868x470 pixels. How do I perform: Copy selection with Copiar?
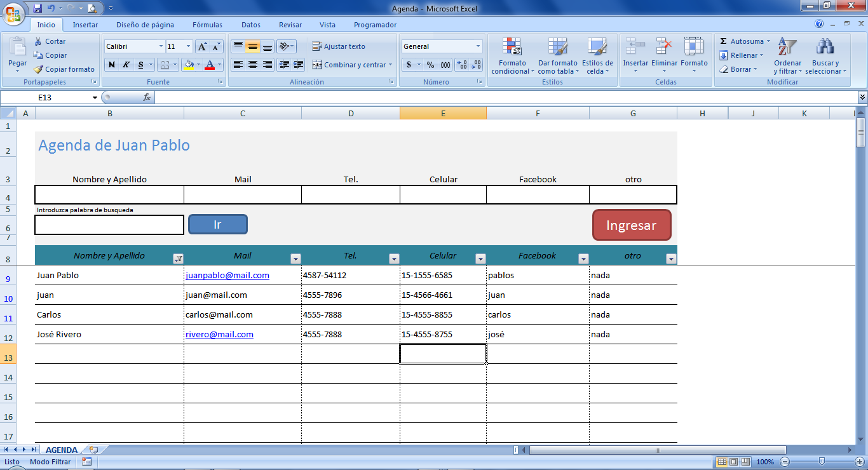[50, 55]
